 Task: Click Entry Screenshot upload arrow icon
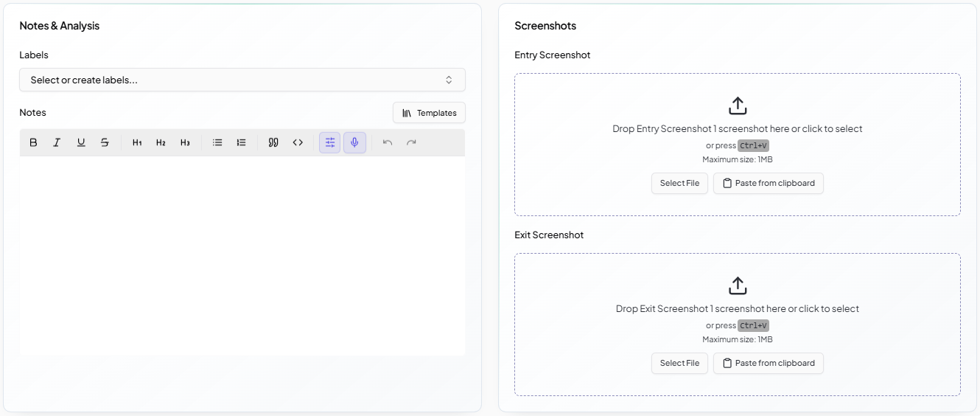pos(738,105)
